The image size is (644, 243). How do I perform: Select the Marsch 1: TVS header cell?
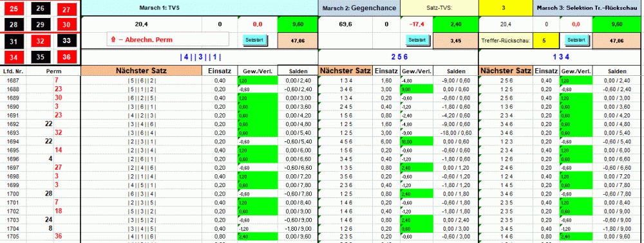[x=200, y=8]
